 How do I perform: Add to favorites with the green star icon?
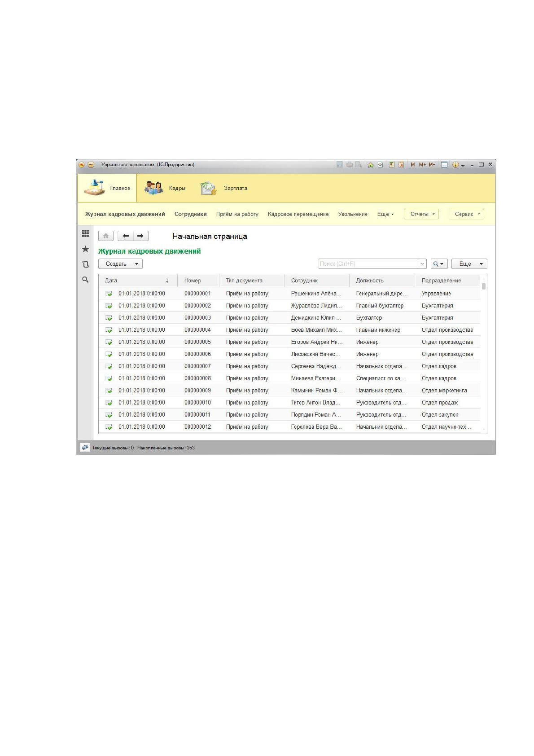[x=371, y=165]
